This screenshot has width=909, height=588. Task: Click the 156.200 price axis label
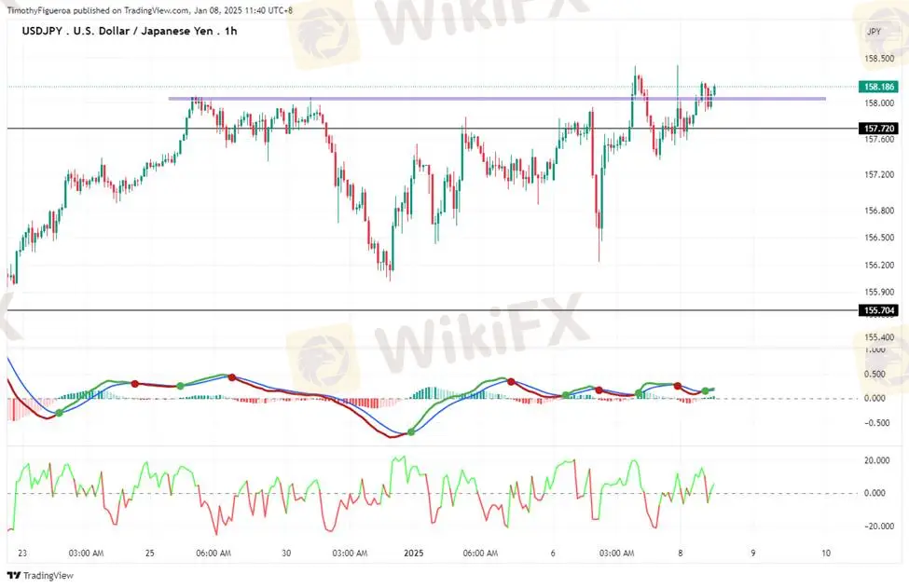[x=879, y=265]
